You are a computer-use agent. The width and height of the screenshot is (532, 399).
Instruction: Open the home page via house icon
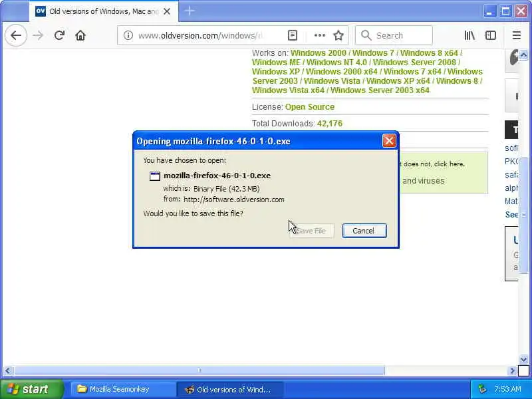tap(80, 35)
